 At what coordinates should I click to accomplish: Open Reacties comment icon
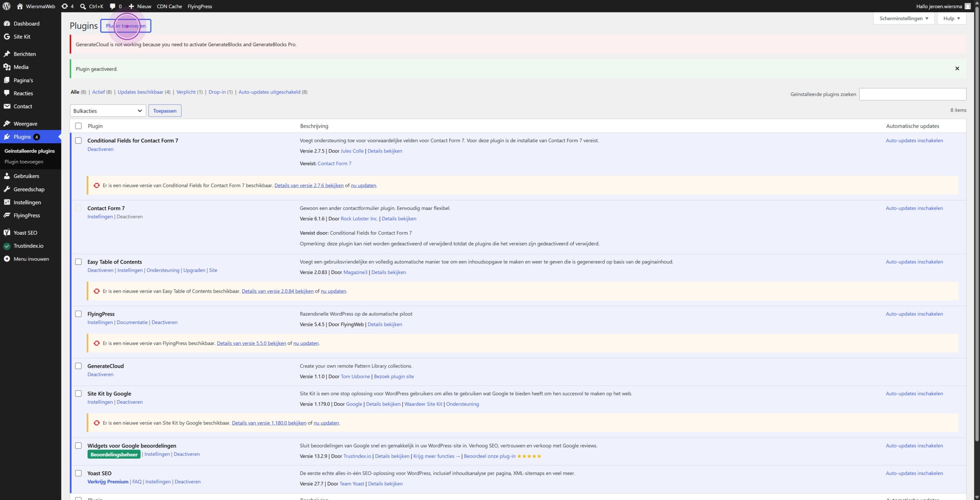pyautogui.click(x=7, y=93)
